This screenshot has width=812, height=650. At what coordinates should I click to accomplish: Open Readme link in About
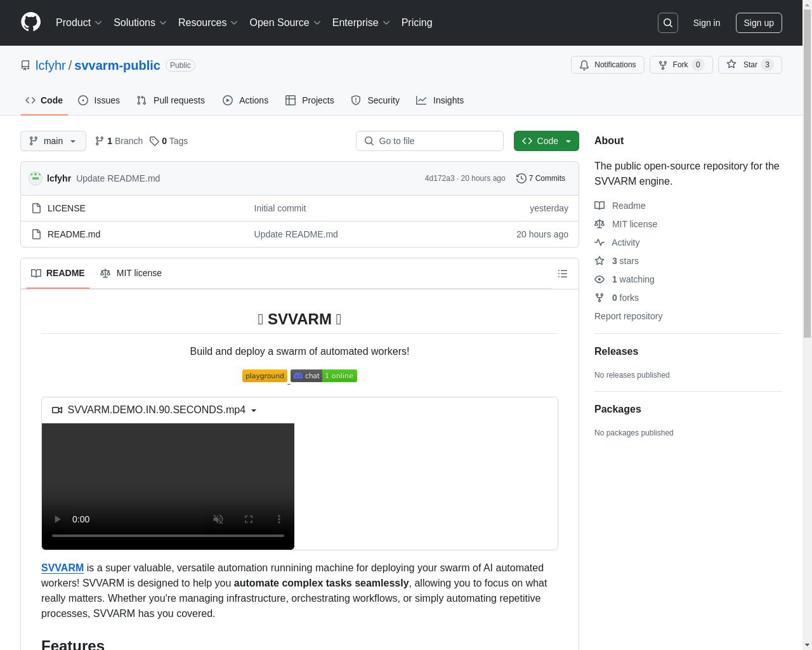[x=620, y=206]
